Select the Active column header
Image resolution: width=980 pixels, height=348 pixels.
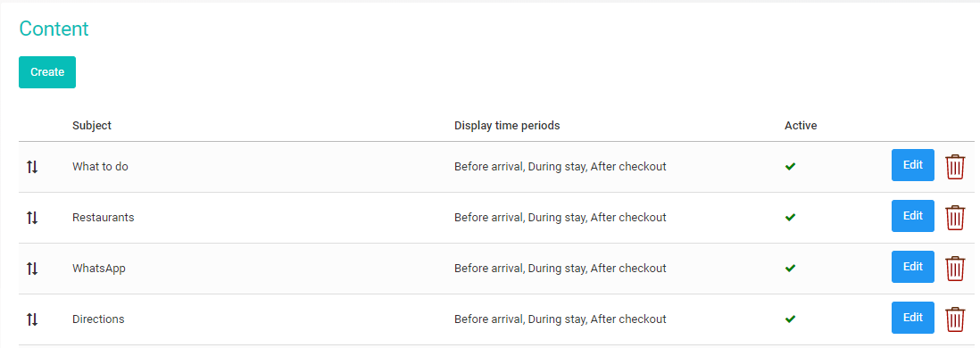click(801, 126)
